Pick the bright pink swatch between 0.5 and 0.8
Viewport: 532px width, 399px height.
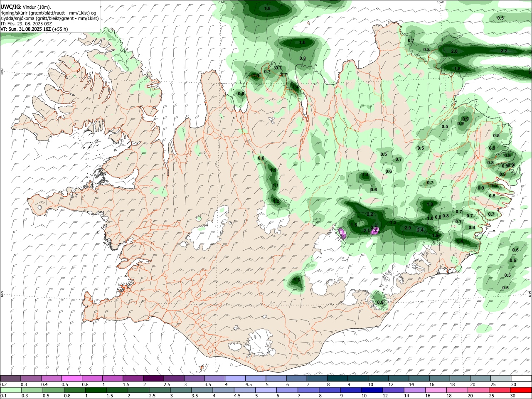pyautogui.click(x=71, y=378)
